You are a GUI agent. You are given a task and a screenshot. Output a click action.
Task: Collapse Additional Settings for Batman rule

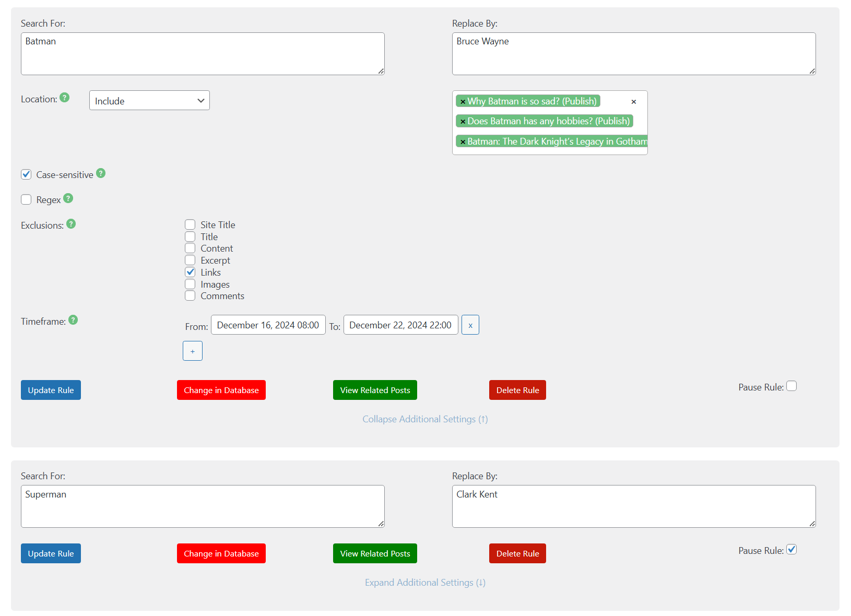(x=425, y=419)
